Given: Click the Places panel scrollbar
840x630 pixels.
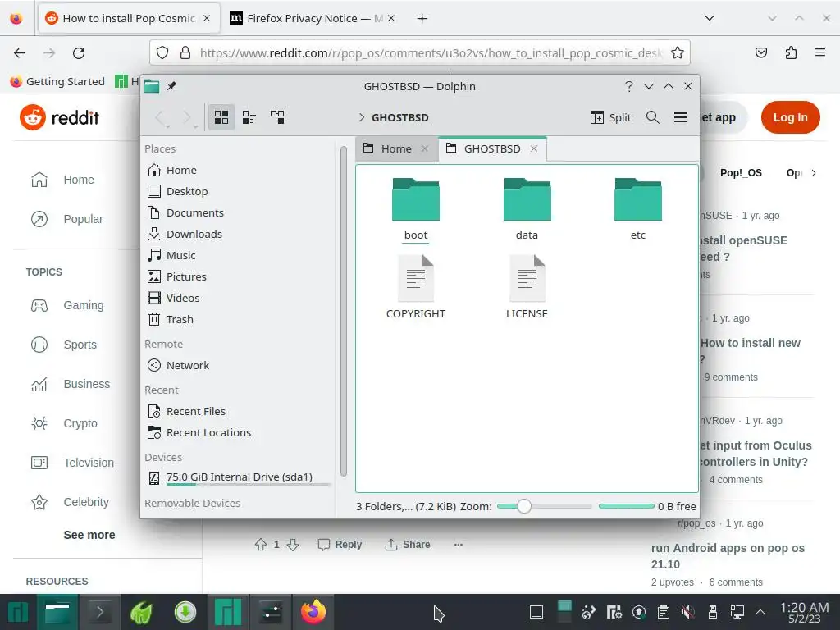Looking at the screenshot, I should point(344,311).
